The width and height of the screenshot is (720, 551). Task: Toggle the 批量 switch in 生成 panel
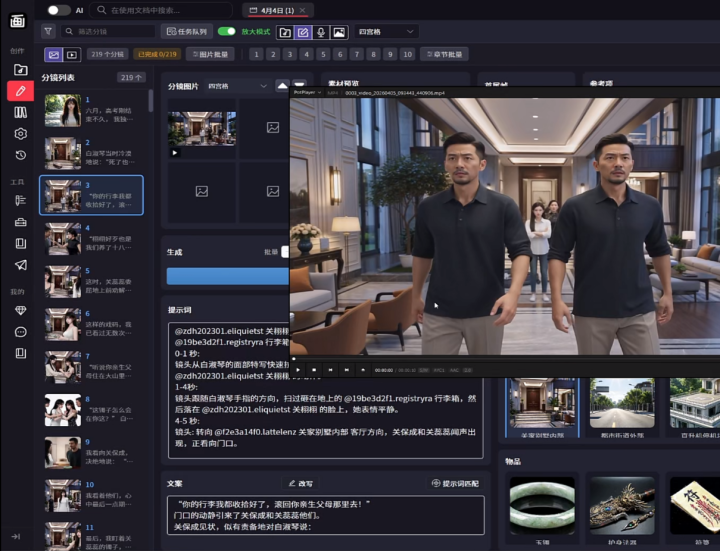tap(285, 253)
